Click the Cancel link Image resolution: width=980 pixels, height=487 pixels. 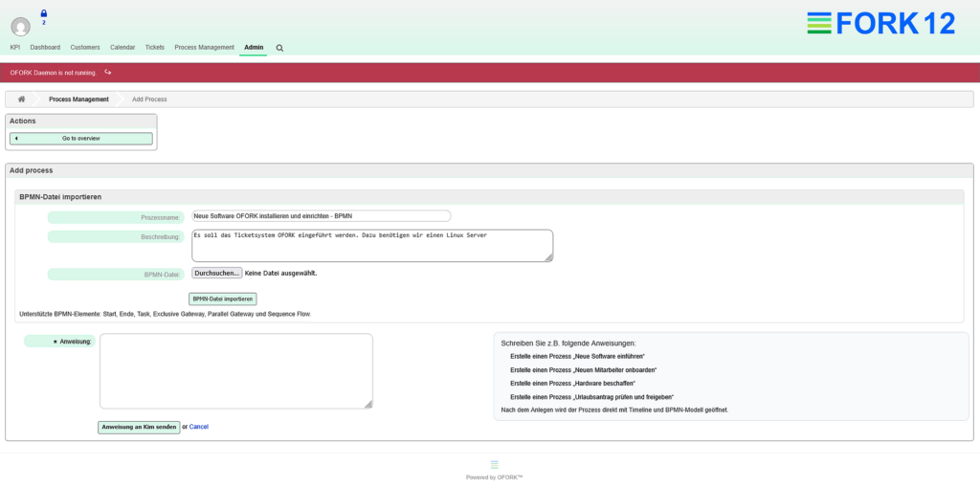coord(199,427)
